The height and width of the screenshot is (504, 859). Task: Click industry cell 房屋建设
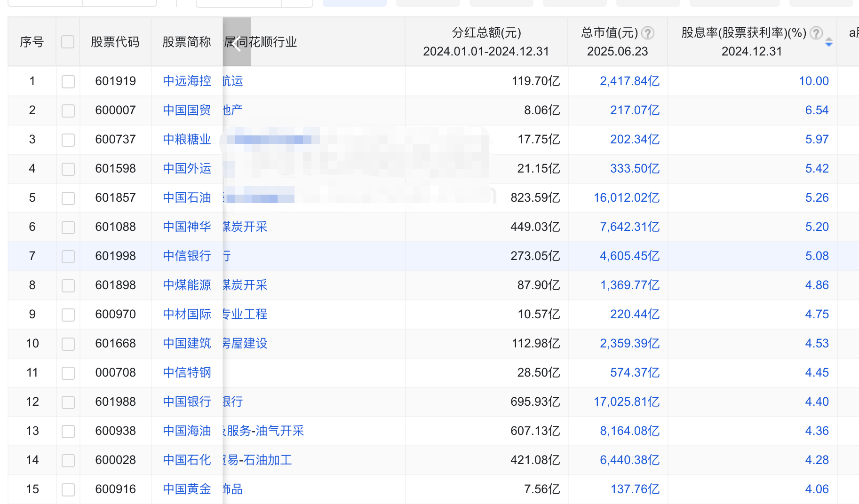tap(245, 343)
